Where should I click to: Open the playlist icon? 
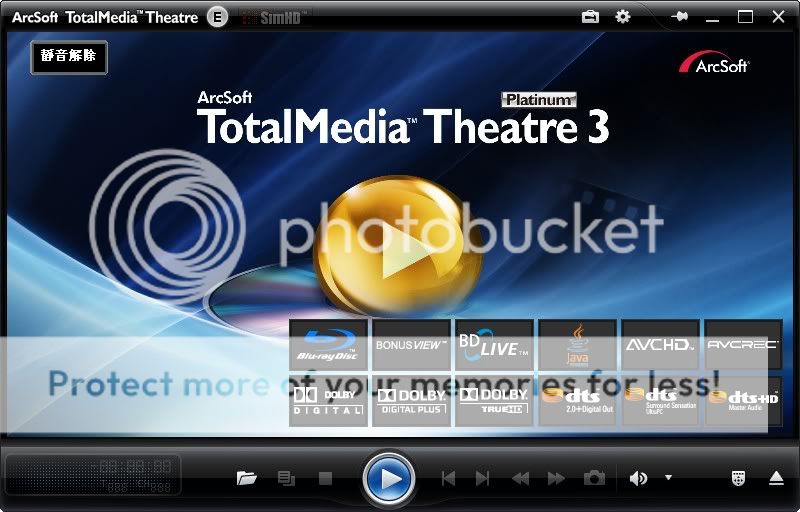tap(286, 478)
